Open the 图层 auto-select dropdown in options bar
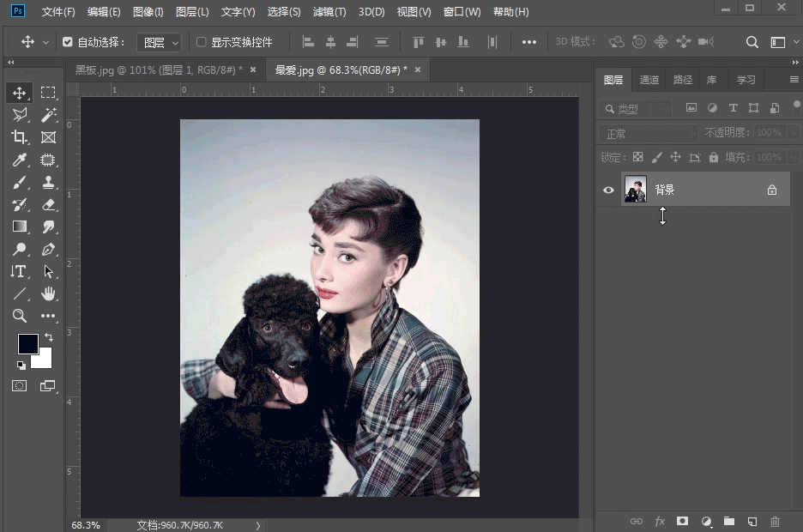The image size is (803, 532). (160, 42)
